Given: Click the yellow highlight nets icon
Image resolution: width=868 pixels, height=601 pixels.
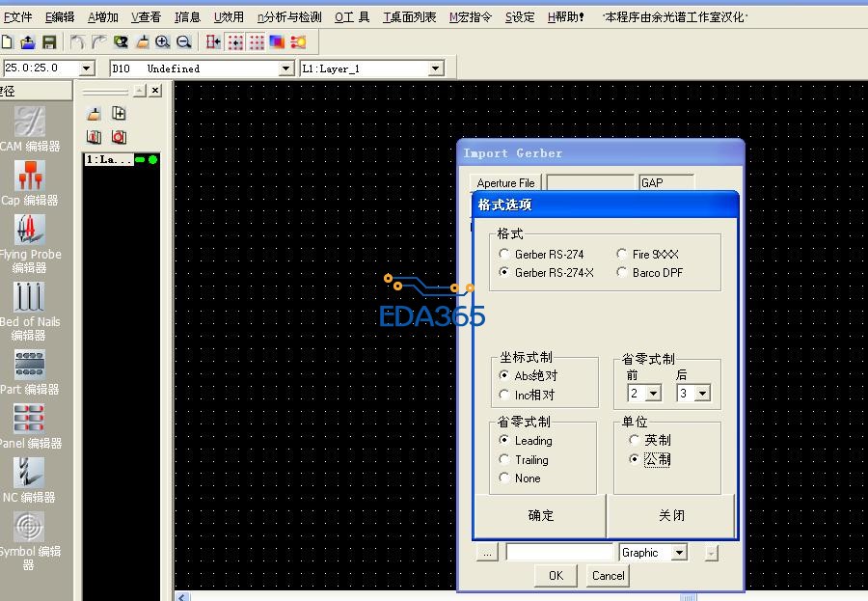Looking at the screenshot, I should click(298, 42).
